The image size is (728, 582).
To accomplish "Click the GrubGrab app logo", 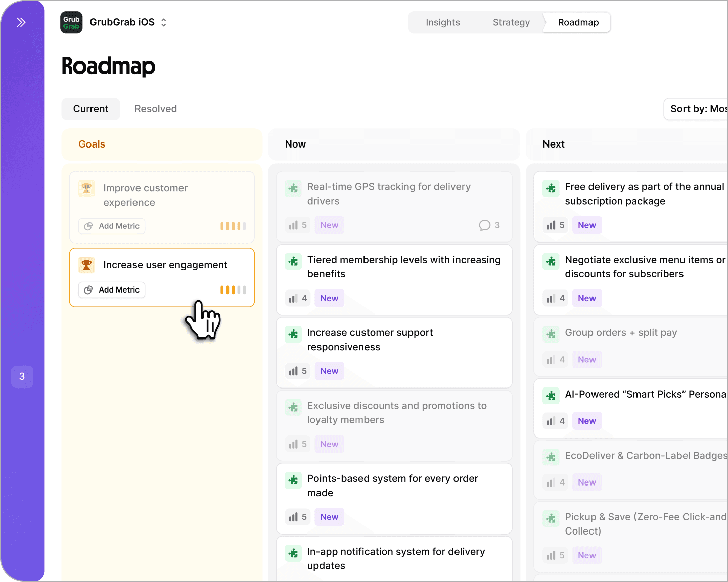I will point(71,22).
